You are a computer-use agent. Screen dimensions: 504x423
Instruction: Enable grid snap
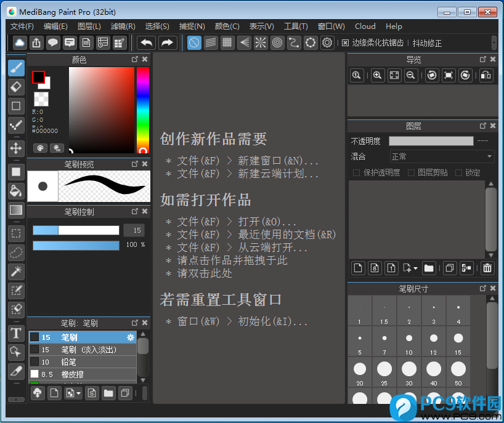[x=227, y=42]
